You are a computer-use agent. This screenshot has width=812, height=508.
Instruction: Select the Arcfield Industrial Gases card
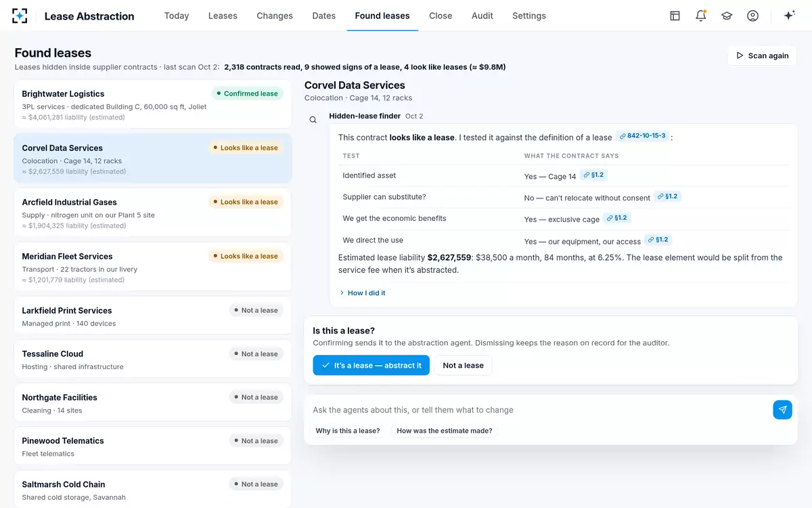click(x=153, y=213)
